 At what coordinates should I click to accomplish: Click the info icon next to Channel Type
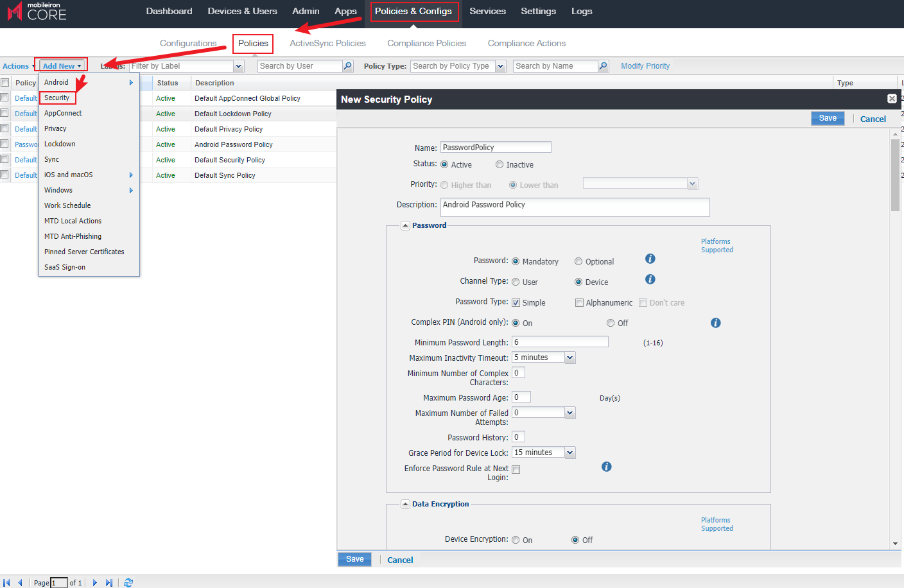pos(650,279)
